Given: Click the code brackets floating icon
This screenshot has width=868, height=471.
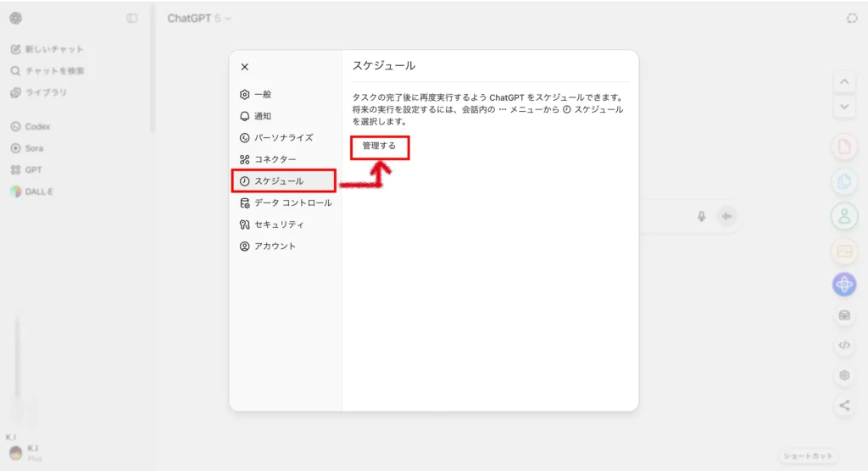Looking at the screenshot, I should click(844, 346).
